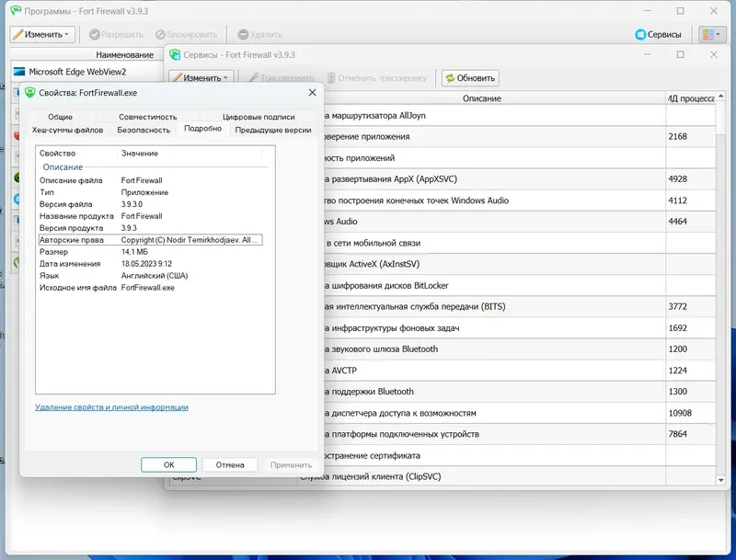Minimize the Программы window
The width and height of the screenshot is (736, 560).
point(648,11)
